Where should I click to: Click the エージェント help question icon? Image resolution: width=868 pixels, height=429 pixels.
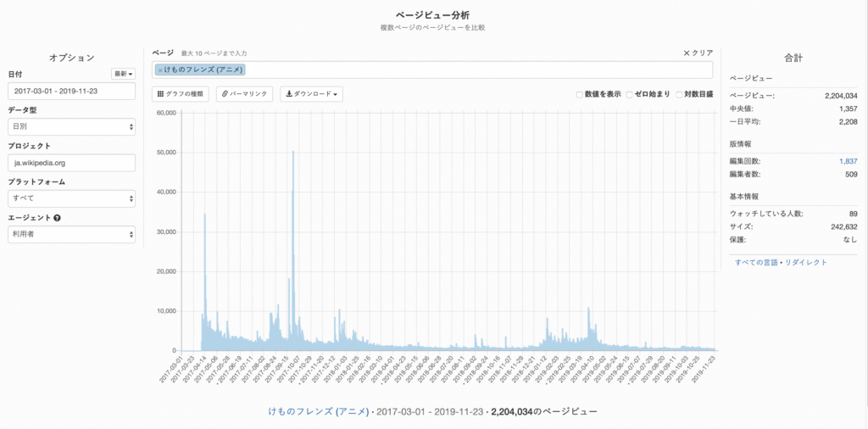coord(57,218)
